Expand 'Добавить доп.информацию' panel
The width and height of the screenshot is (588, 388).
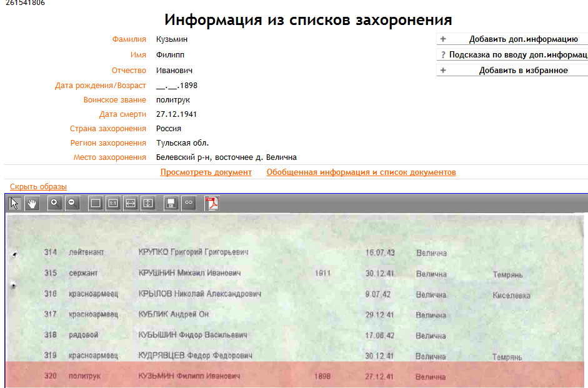pyautogui.click(x=512, y=39)
